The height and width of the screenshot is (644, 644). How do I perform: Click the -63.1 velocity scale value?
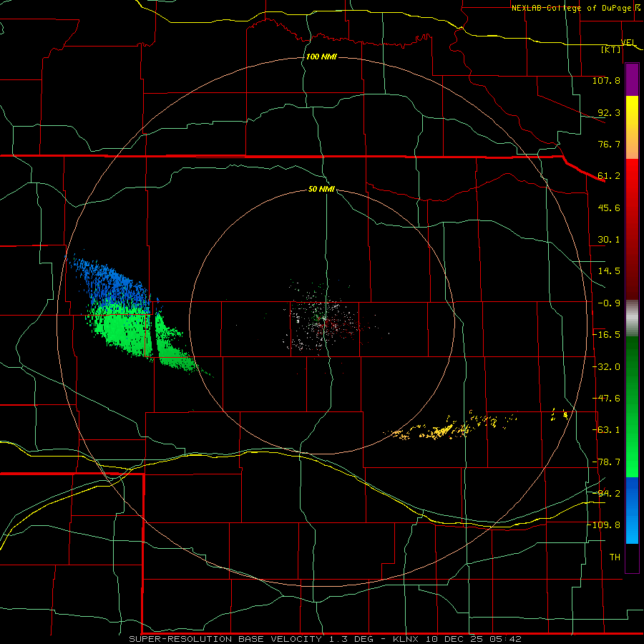click(606, 430)
